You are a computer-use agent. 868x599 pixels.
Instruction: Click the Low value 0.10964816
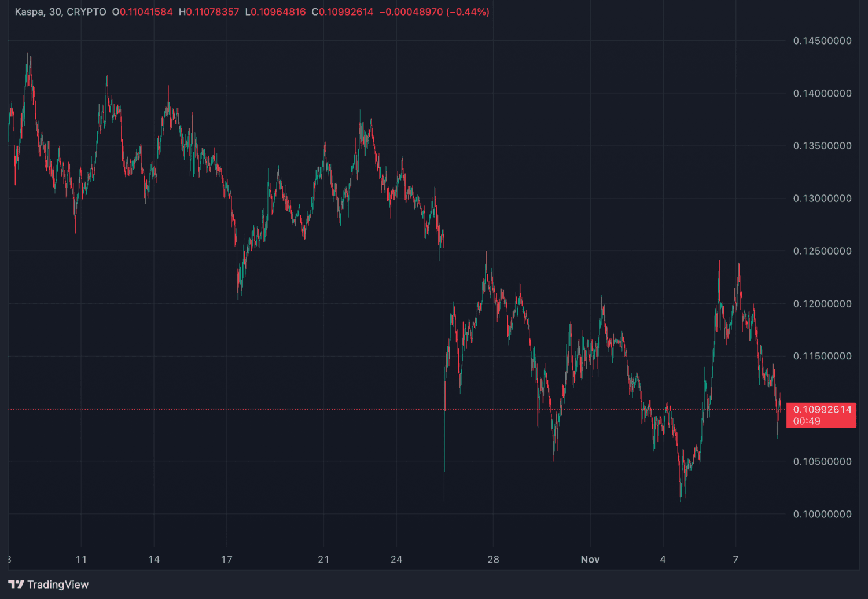pyautogui.click(x=278, y=12)
